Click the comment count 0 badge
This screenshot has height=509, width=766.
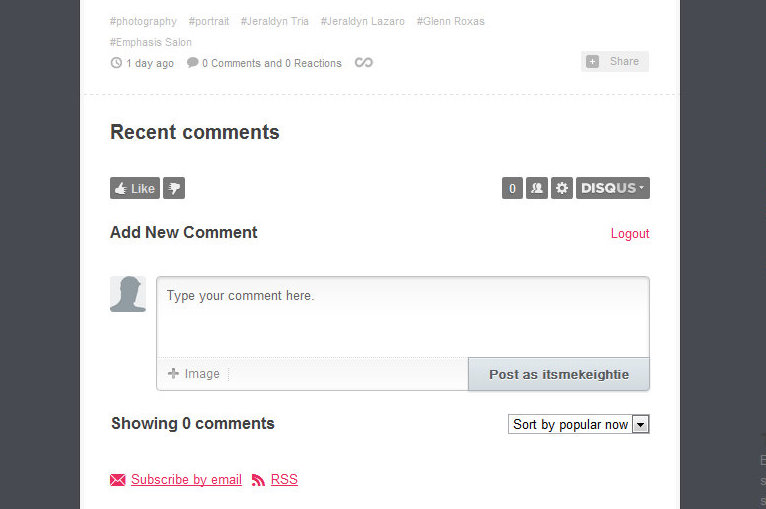coord(512,188)
